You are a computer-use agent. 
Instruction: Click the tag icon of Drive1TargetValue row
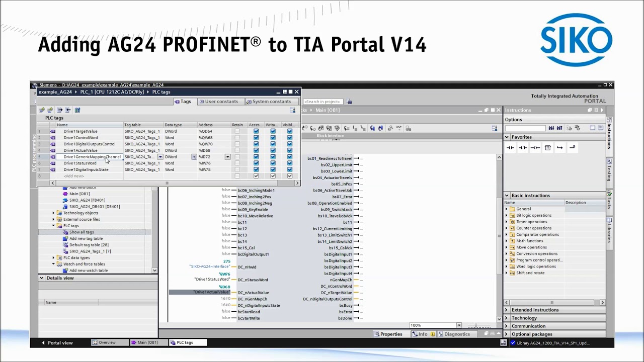(53, 131)
